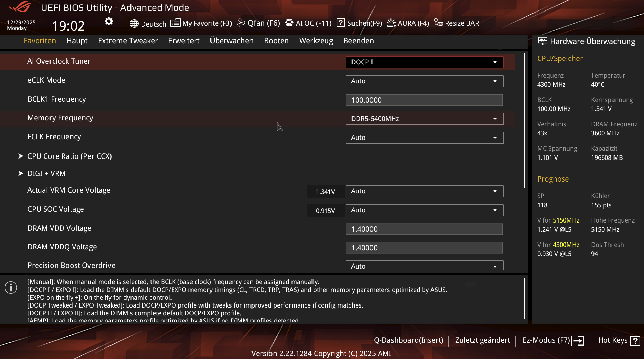
Task: Open the Beenden tab
Action: tap(359, 41)
